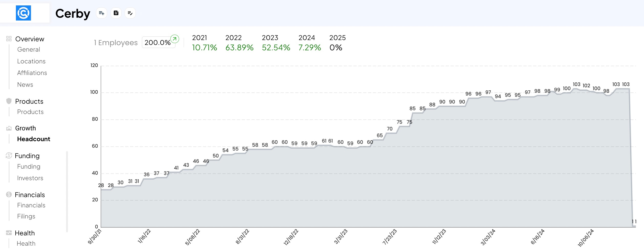
Task: Click the data point labeled 65
Action: tap(380, 136)
